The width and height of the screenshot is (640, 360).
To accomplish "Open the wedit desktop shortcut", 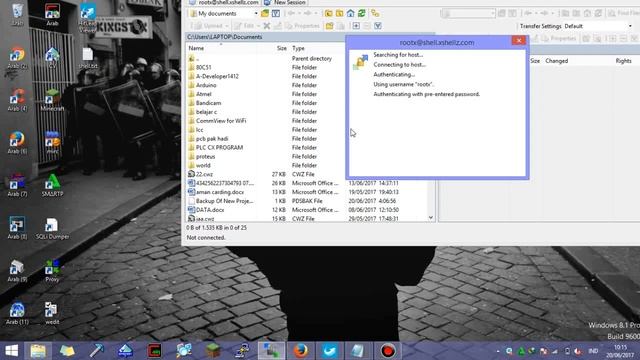I will pos(52,314).
